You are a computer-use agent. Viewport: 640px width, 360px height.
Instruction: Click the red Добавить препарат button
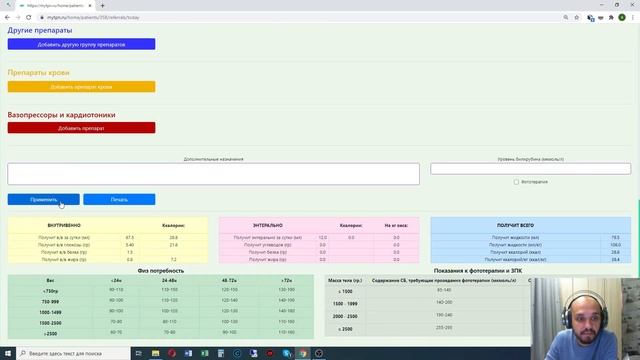click(x=81, y=128)
